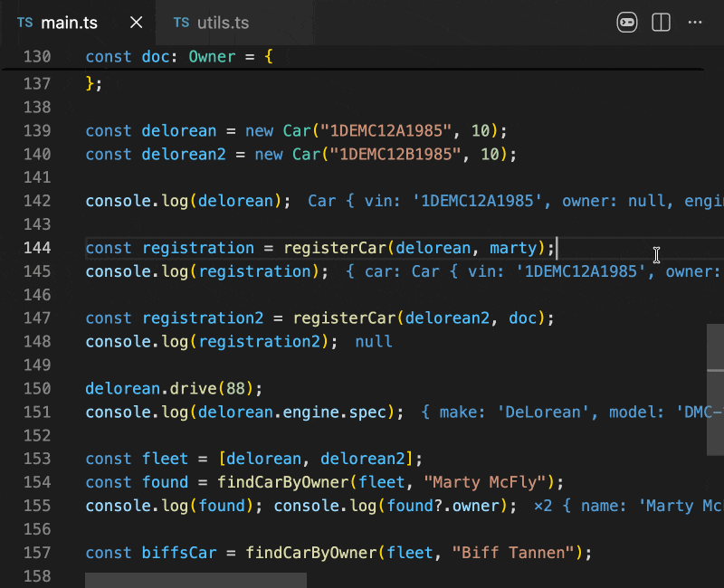Image resolution: width=724 pixels, height=588 pixels.
Task: Click line number 144 in the gutter
Action: tap(37, 248)
